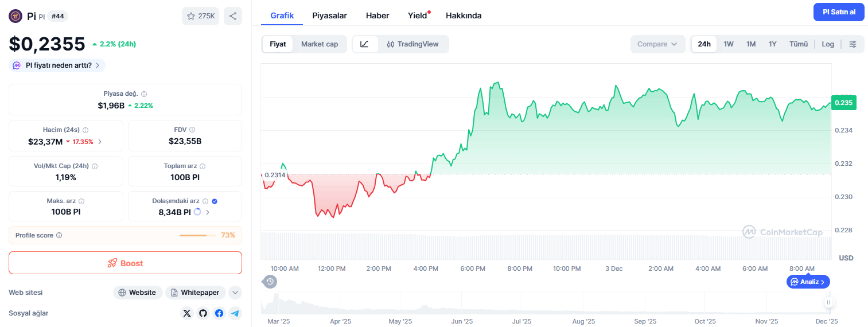
Task: Click the Profile score 73% progress bar
Action: click(198, 235)
